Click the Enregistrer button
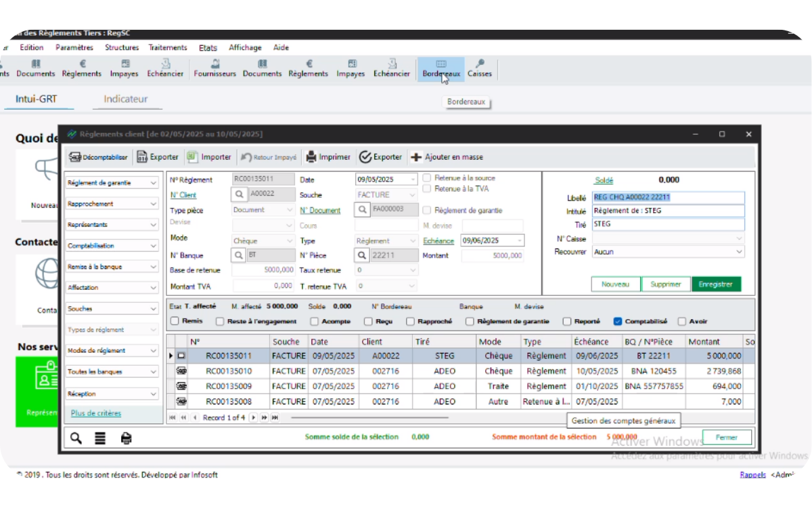The height and width of the screenshot is (508, 812). click(716, 284)
